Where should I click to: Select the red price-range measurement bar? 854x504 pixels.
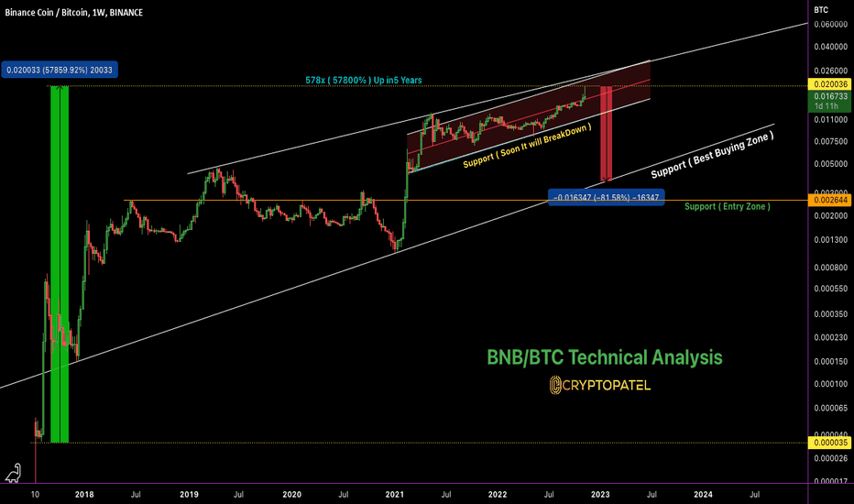point(607,134)
